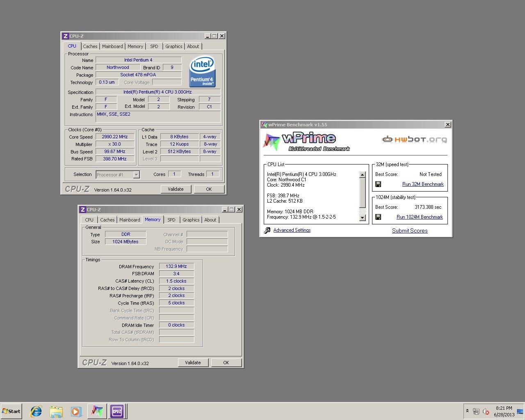Screen dimensions: 525x420
Task: Click Cycle Time 5 clocks value
Action: point(176,303)
